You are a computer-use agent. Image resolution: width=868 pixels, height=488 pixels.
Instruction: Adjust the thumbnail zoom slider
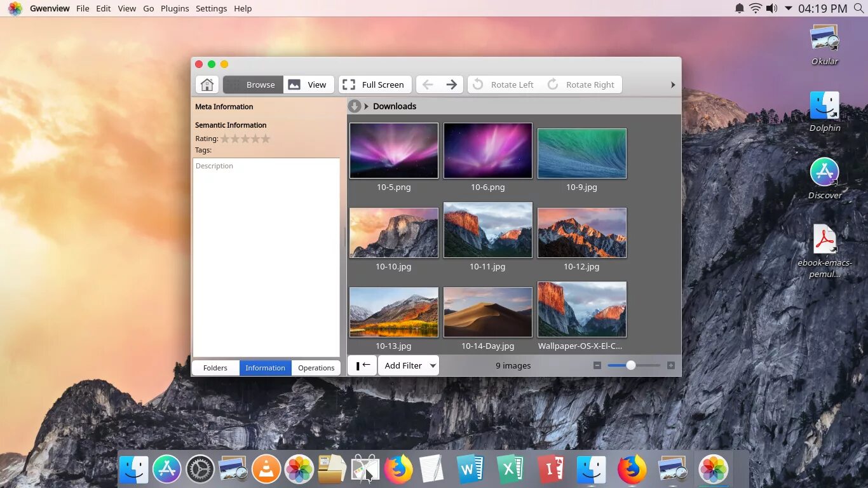click(x=634, y=365)
